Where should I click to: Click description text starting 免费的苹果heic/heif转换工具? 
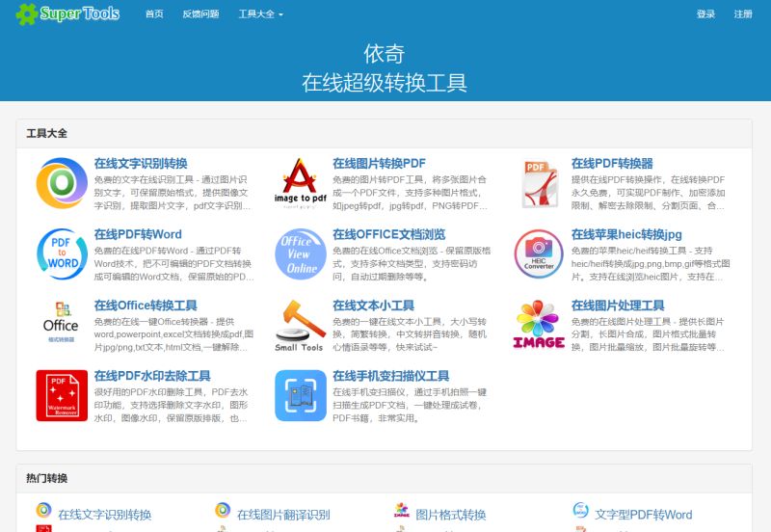click(x=651, y=263)
